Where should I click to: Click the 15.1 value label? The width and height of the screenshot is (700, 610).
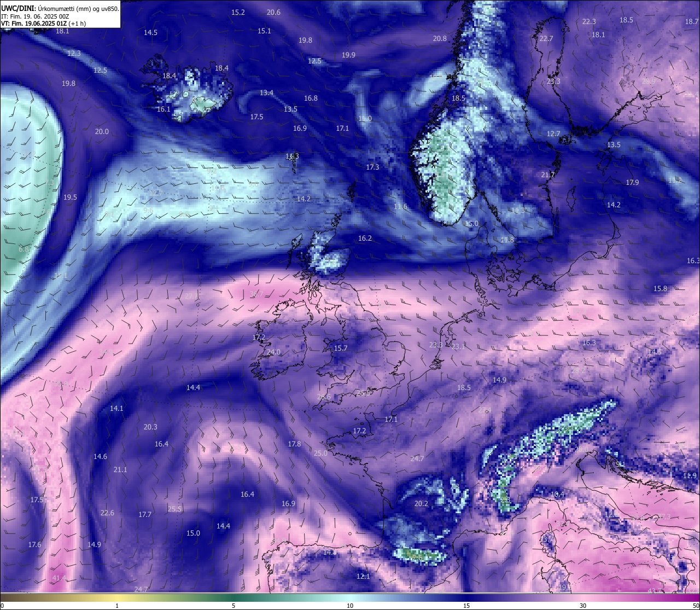click(264, 31)
